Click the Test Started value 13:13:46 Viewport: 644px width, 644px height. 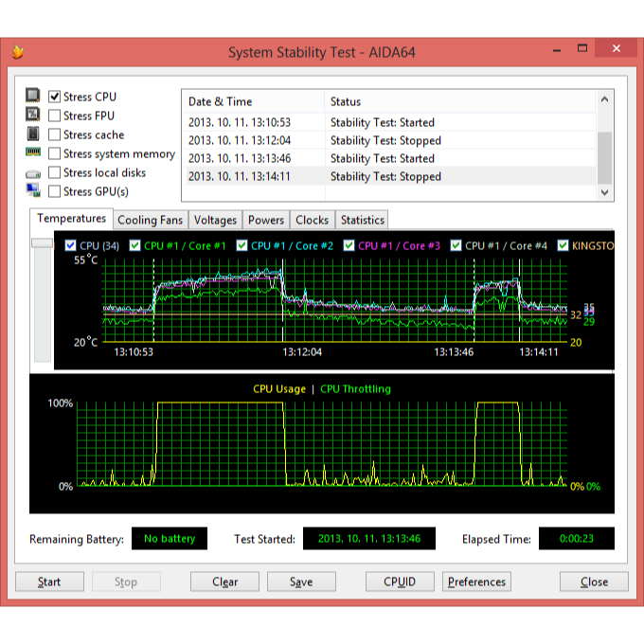[x=369, y=539]
